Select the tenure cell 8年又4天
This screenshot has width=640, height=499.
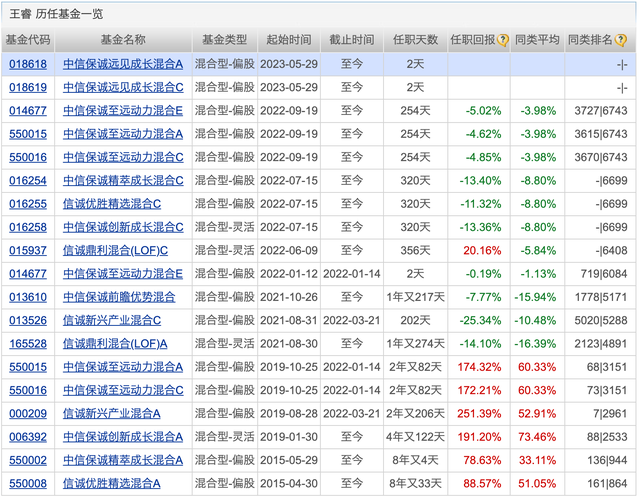[415, 460]
